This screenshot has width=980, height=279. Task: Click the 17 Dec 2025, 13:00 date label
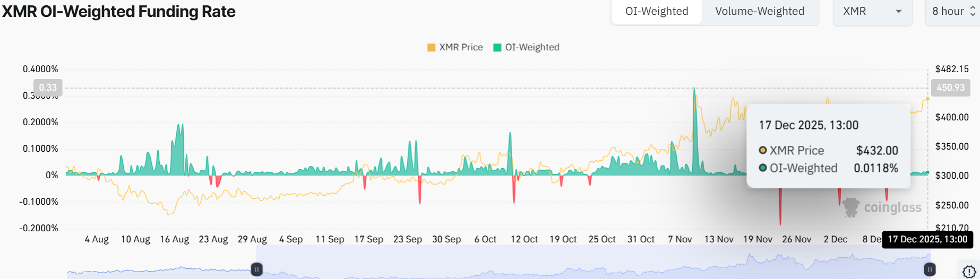click(927, 239)
